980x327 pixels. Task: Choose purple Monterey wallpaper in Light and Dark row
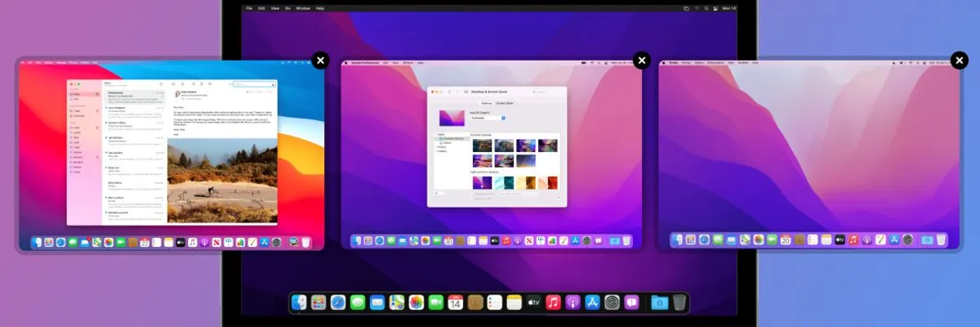482,183
